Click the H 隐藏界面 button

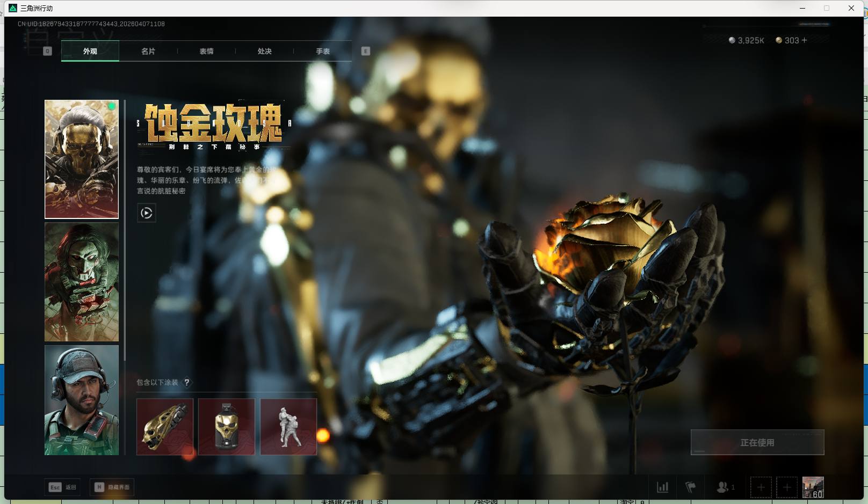(112, 487)
